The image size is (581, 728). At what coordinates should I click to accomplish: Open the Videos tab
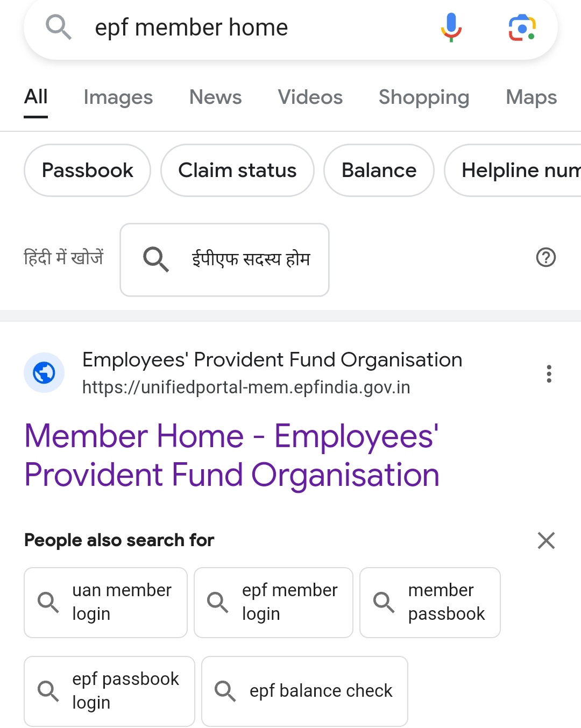310,97
